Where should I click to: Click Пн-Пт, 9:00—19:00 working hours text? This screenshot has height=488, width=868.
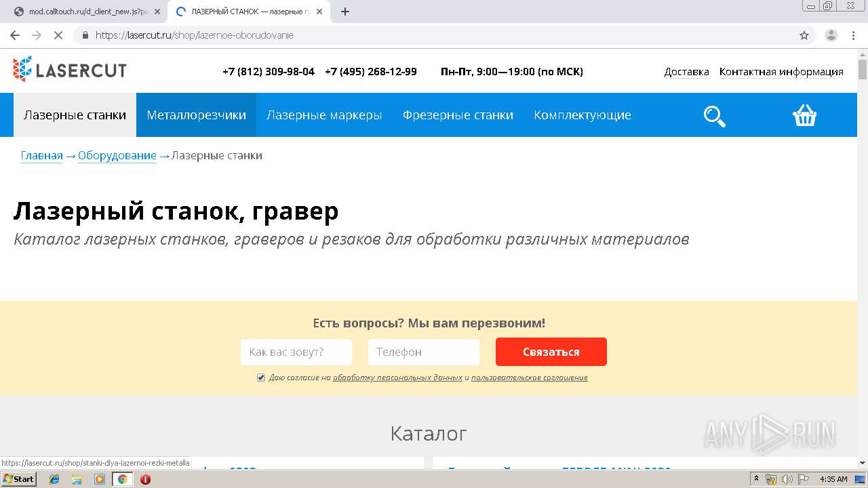pyautogui.click(x=512, y=72)
